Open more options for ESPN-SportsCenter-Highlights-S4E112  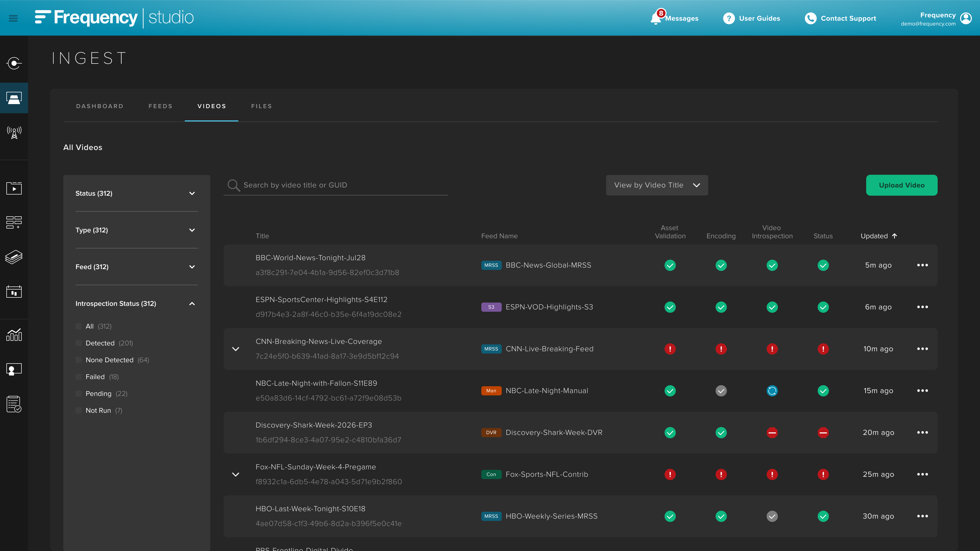pos(923,307)
